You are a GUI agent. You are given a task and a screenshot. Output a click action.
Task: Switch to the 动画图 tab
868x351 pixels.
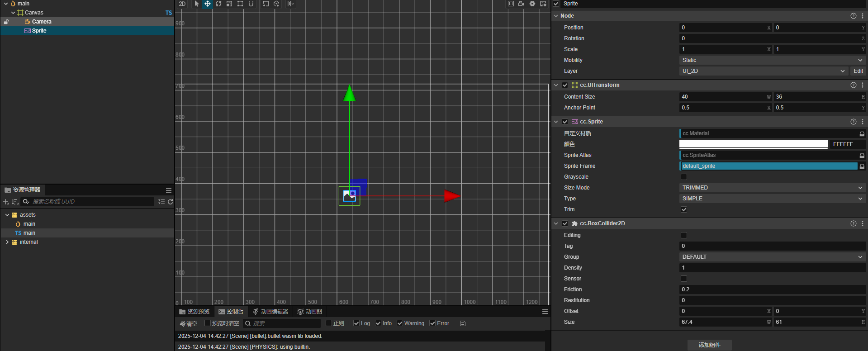click(310, 312)
